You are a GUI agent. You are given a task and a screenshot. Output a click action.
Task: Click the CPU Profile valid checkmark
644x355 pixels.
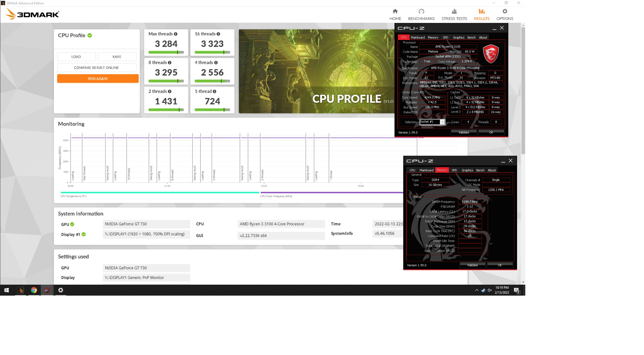tap(90, 35)
